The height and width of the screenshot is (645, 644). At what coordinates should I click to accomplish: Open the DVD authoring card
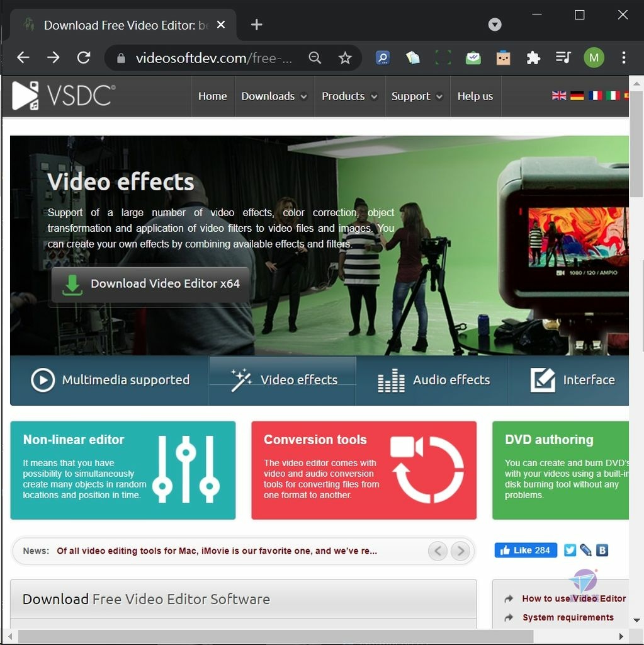click(x=560, y=470)
